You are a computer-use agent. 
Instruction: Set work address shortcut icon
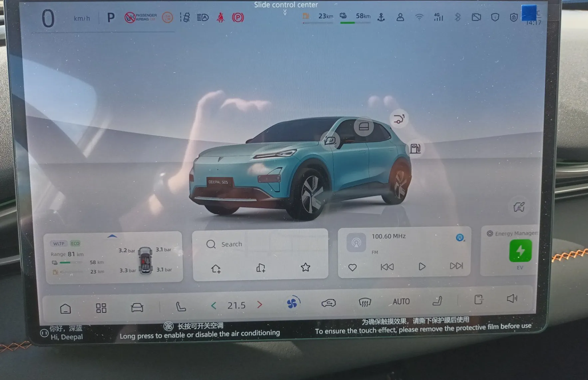(x=261, y=268)
